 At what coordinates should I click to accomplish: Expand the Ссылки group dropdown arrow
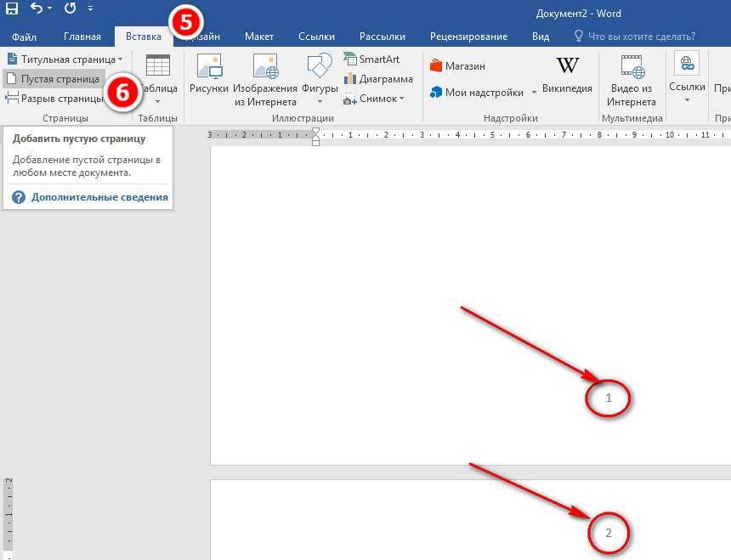pos(687,100)
